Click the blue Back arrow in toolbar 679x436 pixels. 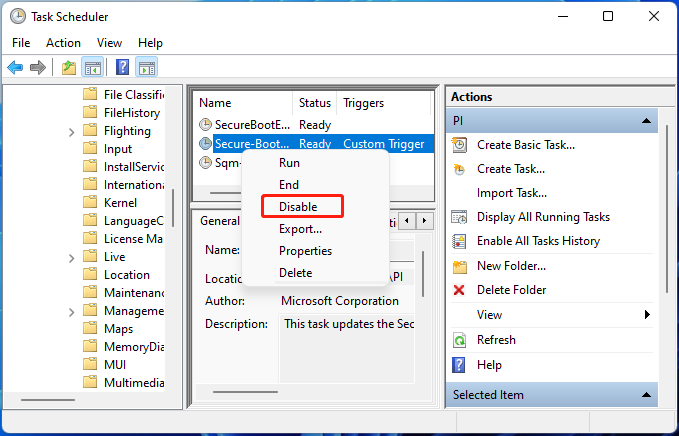click(x=15, y=67)
